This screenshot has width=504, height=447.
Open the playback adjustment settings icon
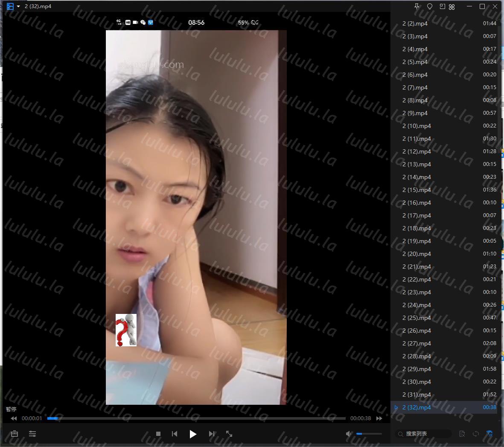tap(32, 434)
